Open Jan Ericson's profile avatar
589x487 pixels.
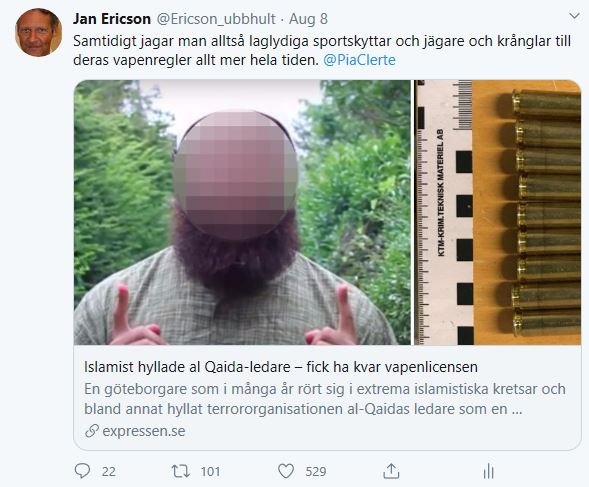tap(38, 32)
